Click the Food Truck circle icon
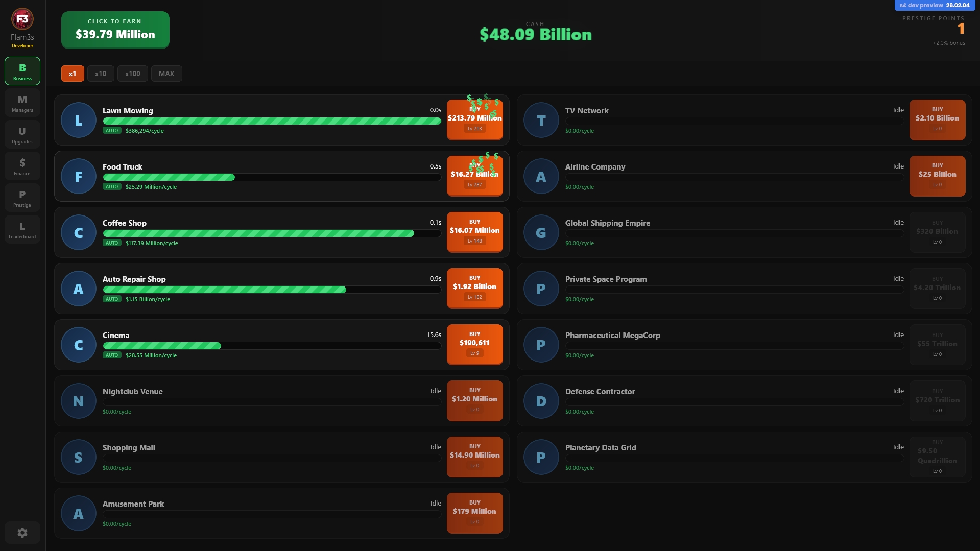Image resolution: width=980 pixels, height=551 pixels. click(78, 177)
